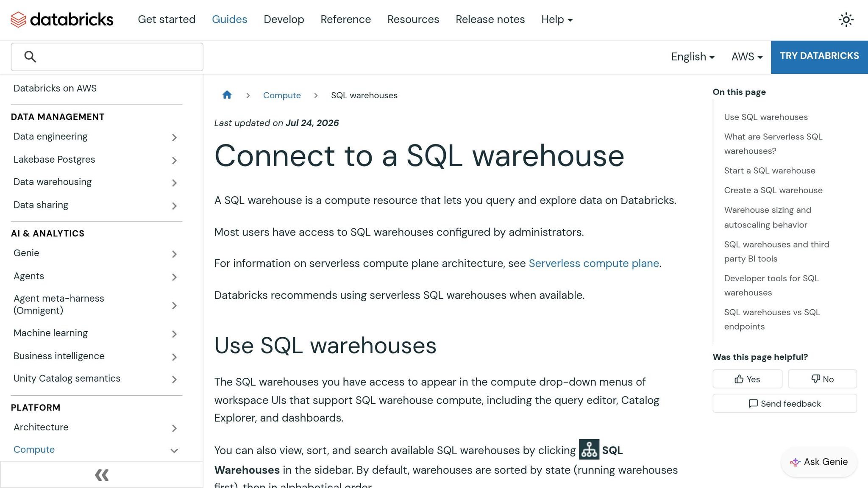
Task: Click TRY DATABRICKS button
Action: coord(819,57)
